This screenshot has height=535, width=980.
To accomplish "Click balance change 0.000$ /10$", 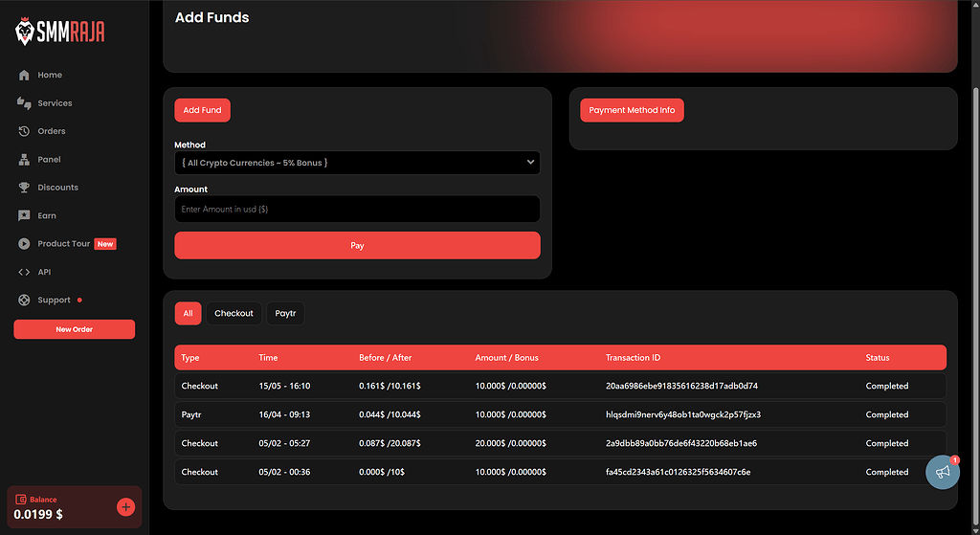I will (382, 473).
